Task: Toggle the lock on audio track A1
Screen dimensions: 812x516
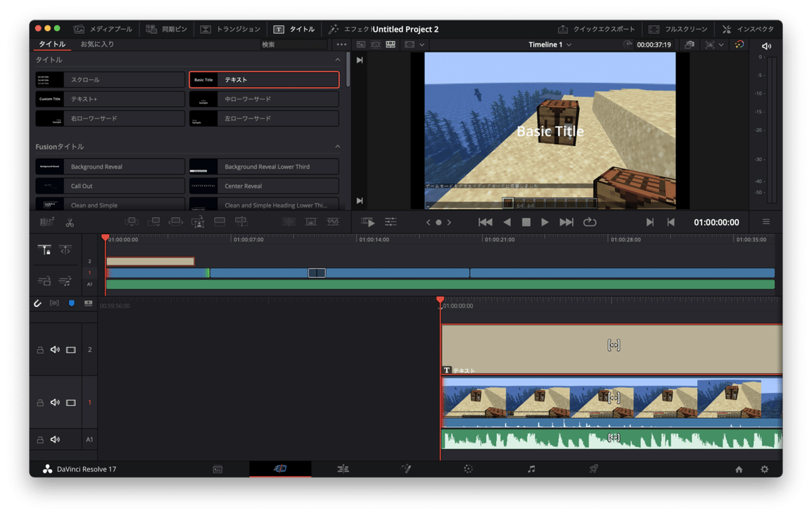Action: (39, 440)
